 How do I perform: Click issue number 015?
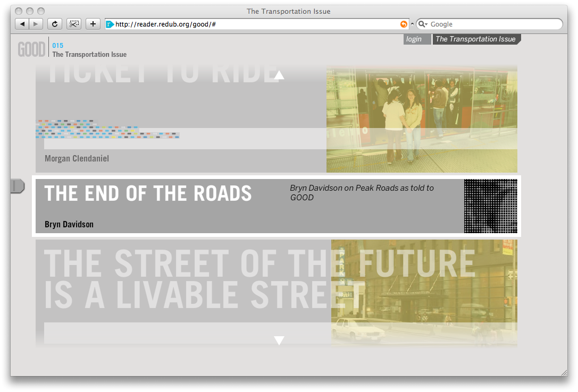point(58,45)
